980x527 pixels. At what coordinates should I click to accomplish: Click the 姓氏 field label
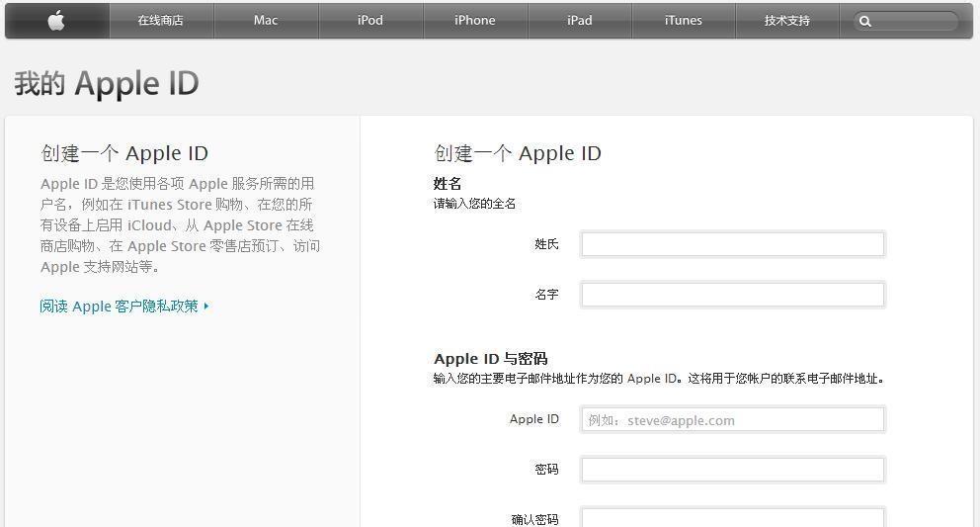click(546, 244)
